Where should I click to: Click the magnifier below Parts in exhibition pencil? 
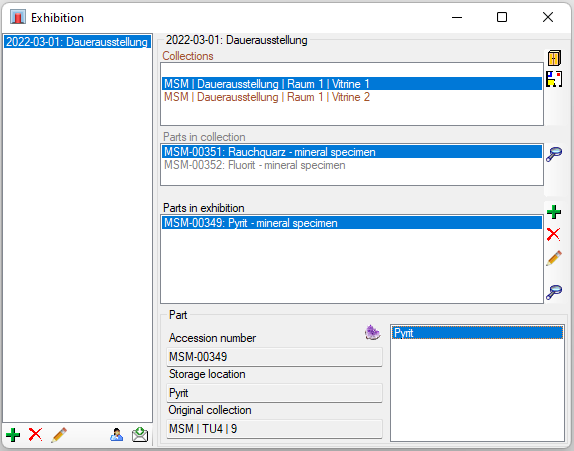pyautogui.click(x=554, y=292)
